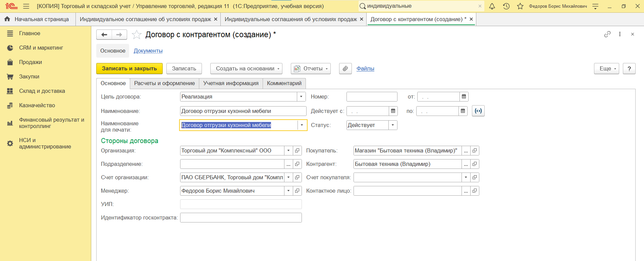
Task: Open the Еще dropdown menu
Action: 606,68
